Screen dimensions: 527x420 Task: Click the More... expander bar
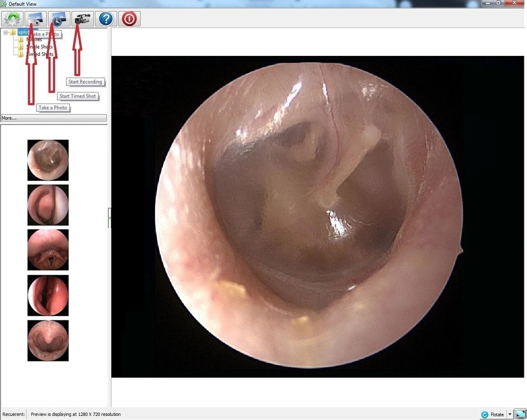click(53, 118)
